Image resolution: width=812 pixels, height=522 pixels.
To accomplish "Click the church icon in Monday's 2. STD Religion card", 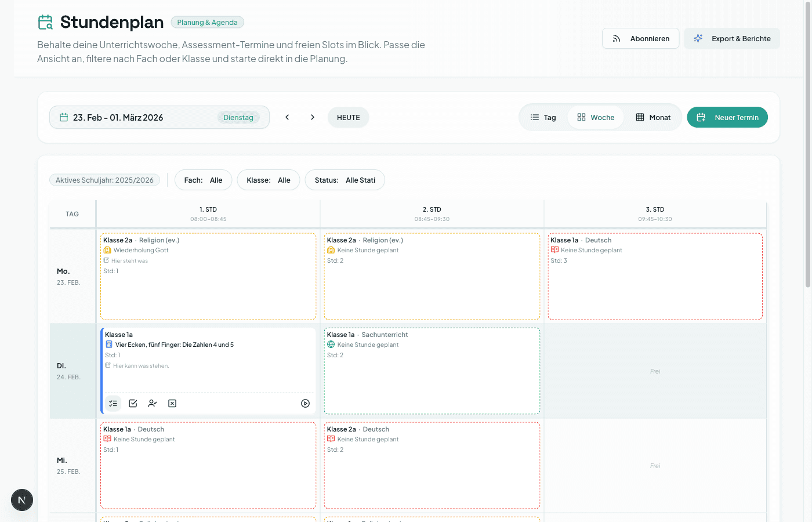I will (331, 250).
